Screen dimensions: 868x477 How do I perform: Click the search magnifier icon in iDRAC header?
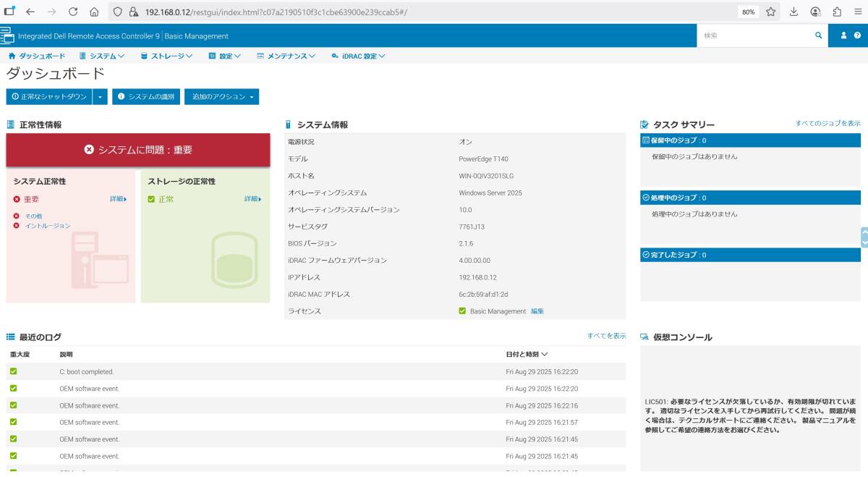point(818,35)
